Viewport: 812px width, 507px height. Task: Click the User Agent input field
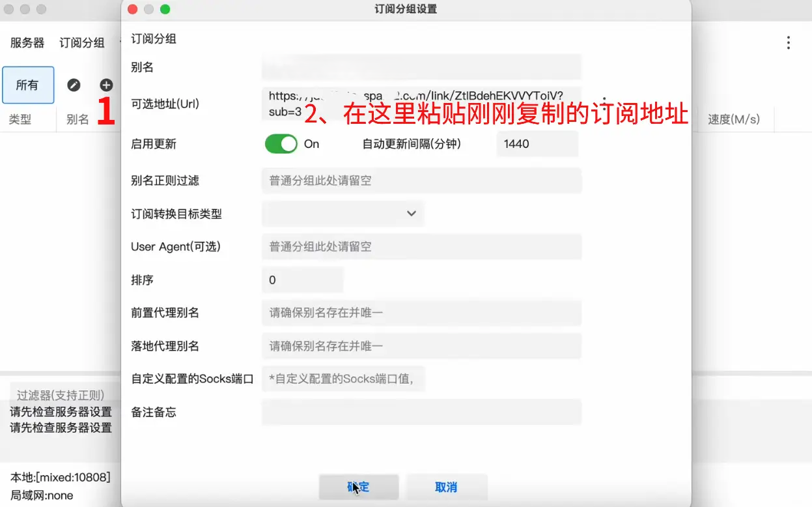click(x=421, y=247)
